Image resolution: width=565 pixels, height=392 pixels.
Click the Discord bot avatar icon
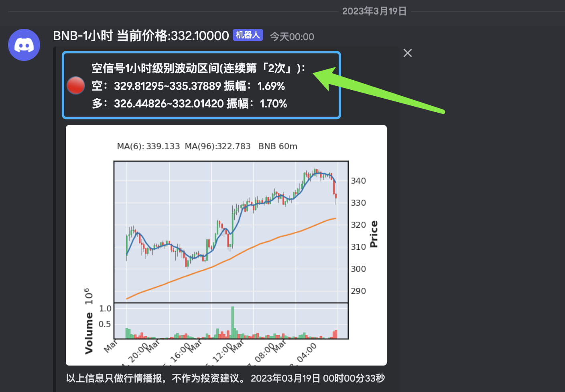click(x=24, y=45)
